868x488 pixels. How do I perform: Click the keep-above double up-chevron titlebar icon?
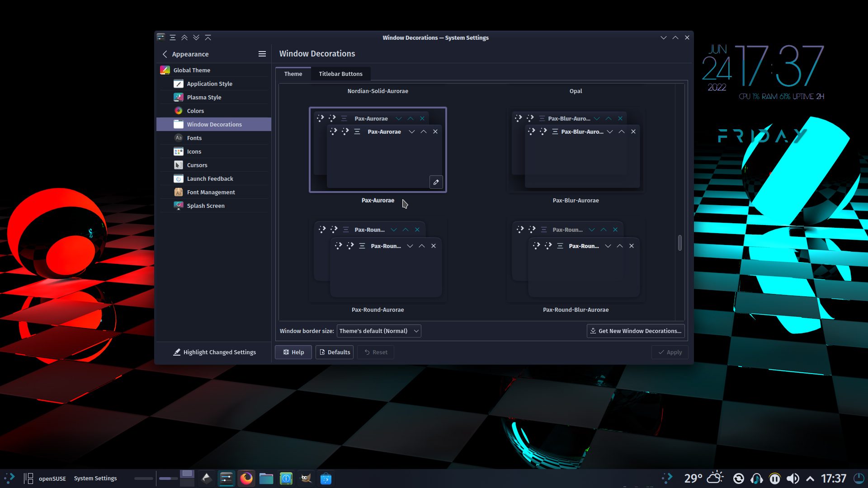coord(184,38)
